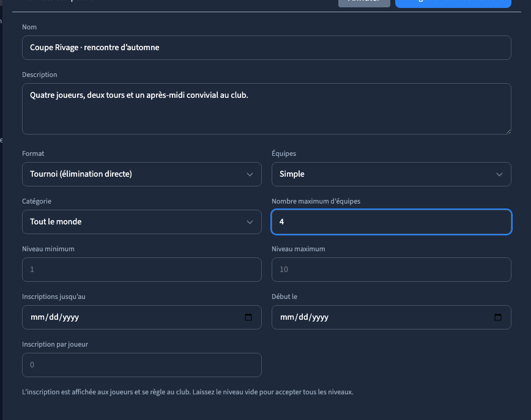
Task: Click the "Format" label
Action: (x=33, y=153)
